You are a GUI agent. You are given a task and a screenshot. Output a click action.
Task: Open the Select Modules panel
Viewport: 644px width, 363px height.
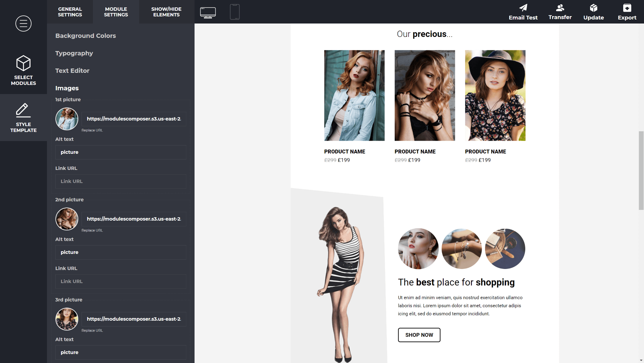(x=23, y=70)
